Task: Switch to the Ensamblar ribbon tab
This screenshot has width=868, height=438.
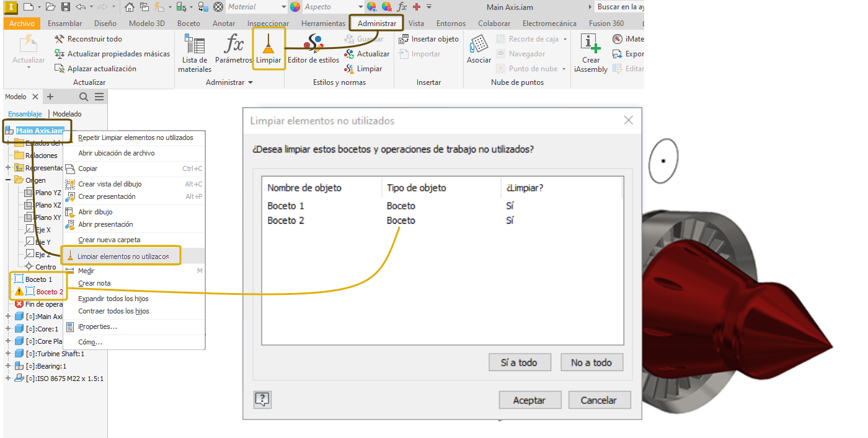Action: [x=65, y=24]
